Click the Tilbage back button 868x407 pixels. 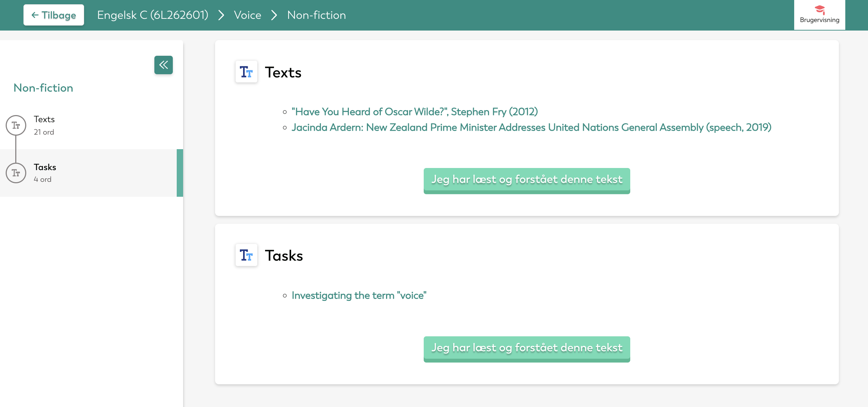point(54,15)
